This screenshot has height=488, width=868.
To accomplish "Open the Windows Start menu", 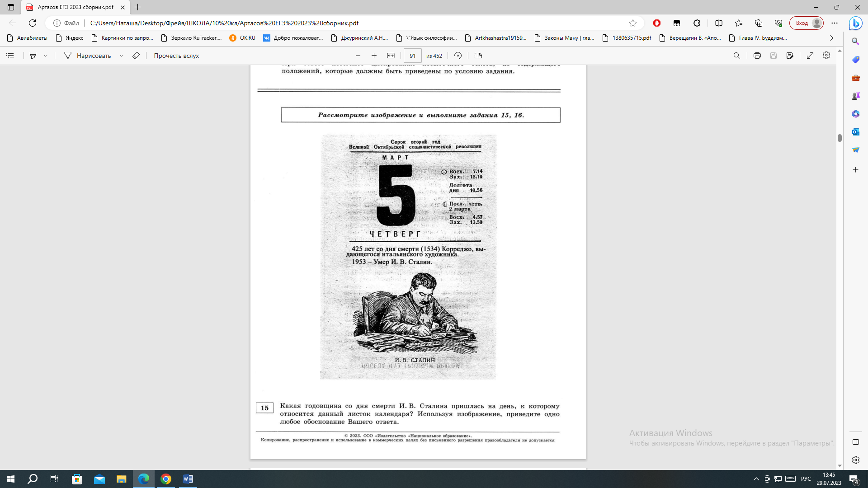I will point(11,479).
